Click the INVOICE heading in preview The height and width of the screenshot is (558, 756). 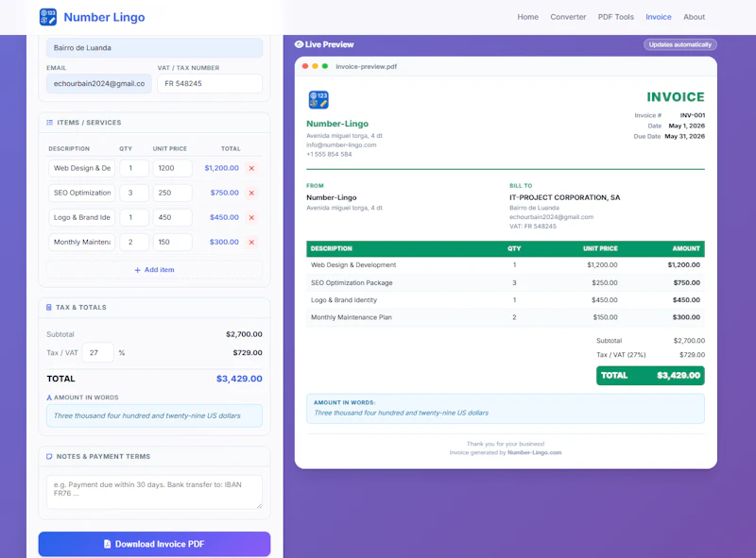point(676,97)
